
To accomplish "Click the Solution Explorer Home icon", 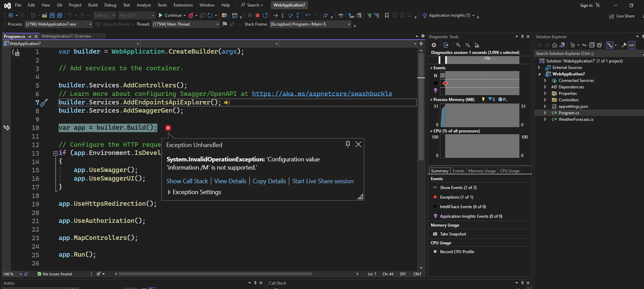I will point(555,45).
